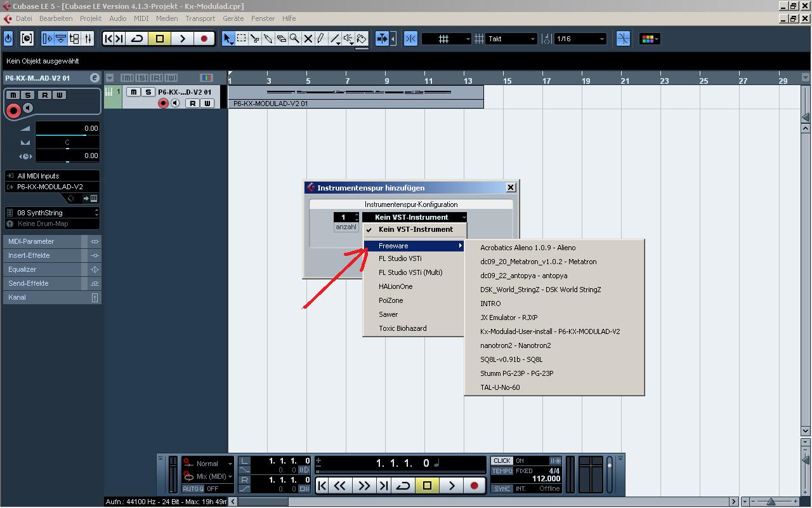The width and height of the screenshot is (812, 508).
Task: Enable Write automation in inspector
Action: [59, 95]
